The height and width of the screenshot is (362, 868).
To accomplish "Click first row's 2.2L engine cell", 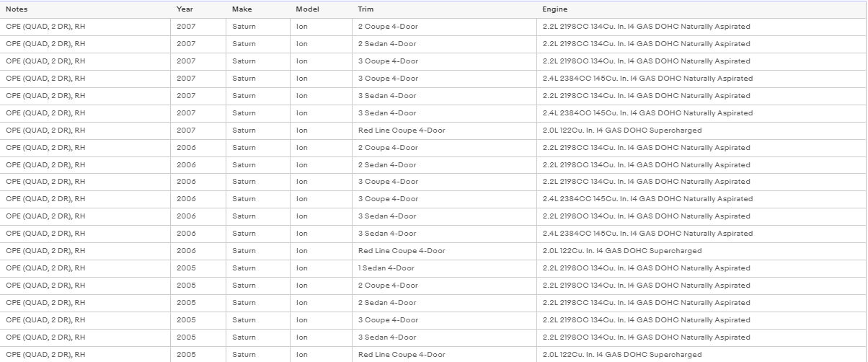I will coord(702,27).
